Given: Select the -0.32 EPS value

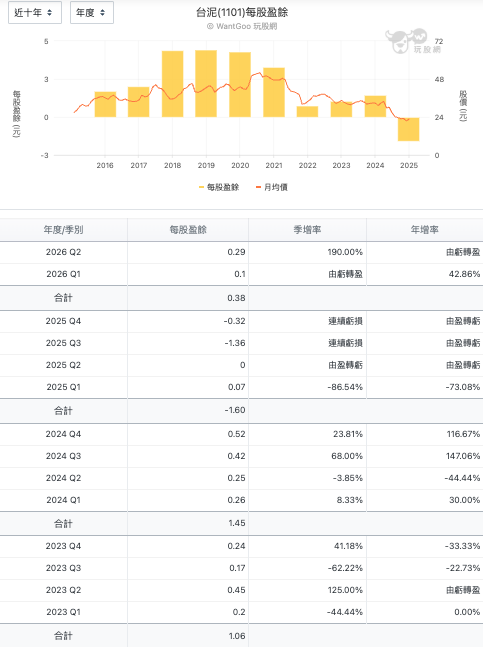Looking at the screenshot, I should pyautogui.click(x=235, y=321).
